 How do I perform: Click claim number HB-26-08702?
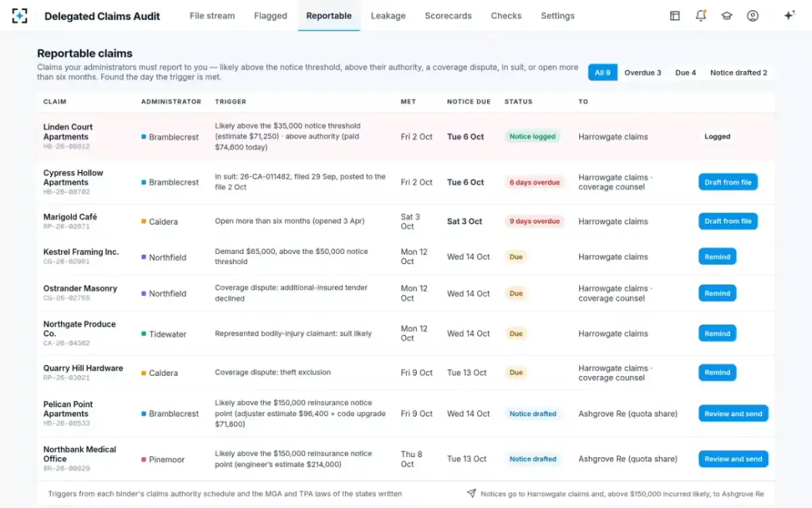tap(66, 192)
